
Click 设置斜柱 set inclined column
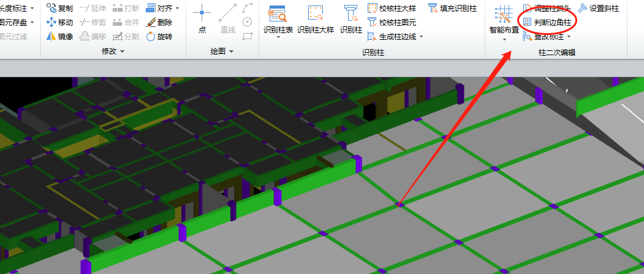tap(598, 8)
